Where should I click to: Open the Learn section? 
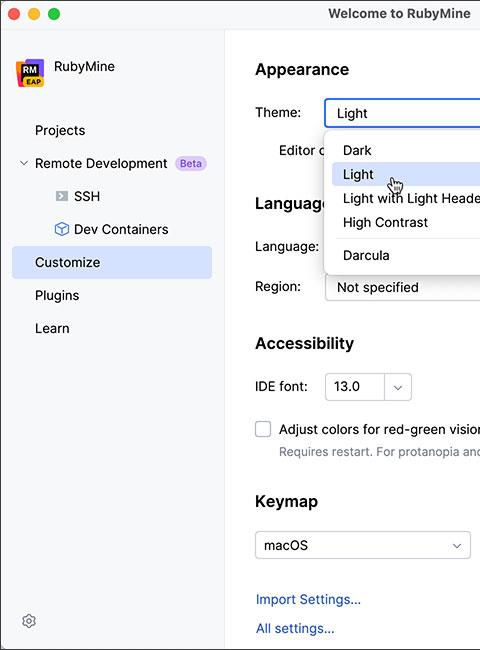click(x=52, y=328)
